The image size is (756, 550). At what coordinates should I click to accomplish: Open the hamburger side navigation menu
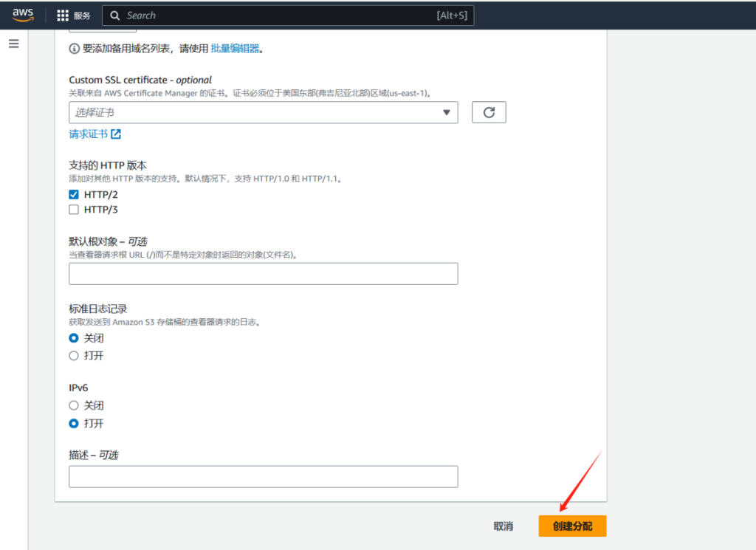tap(14, 44)
